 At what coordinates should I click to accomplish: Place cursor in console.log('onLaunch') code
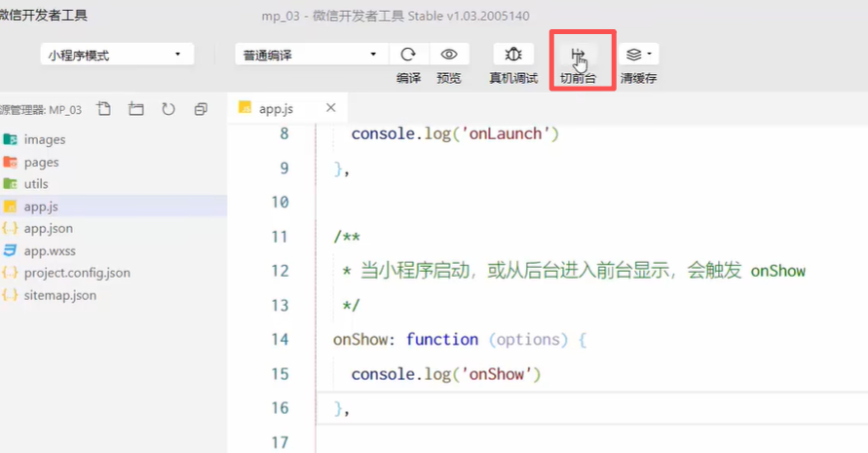pos(455,134)
